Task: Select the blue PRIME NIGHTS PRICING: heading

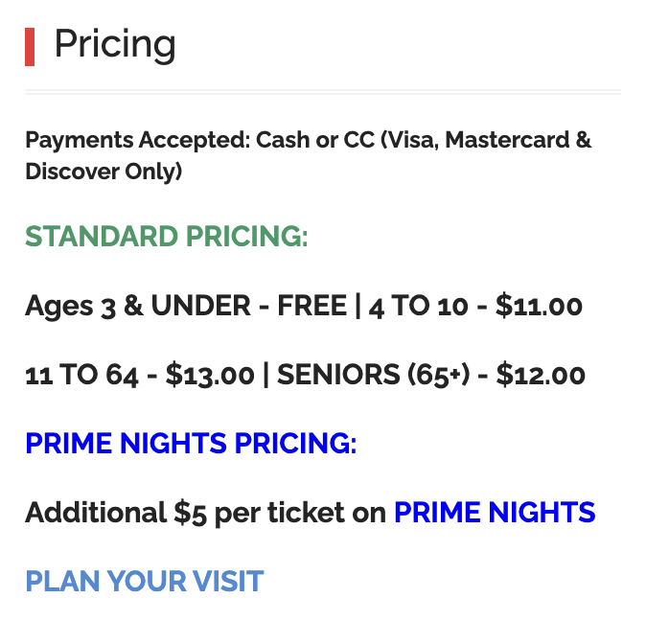Action: click(191, 444)
